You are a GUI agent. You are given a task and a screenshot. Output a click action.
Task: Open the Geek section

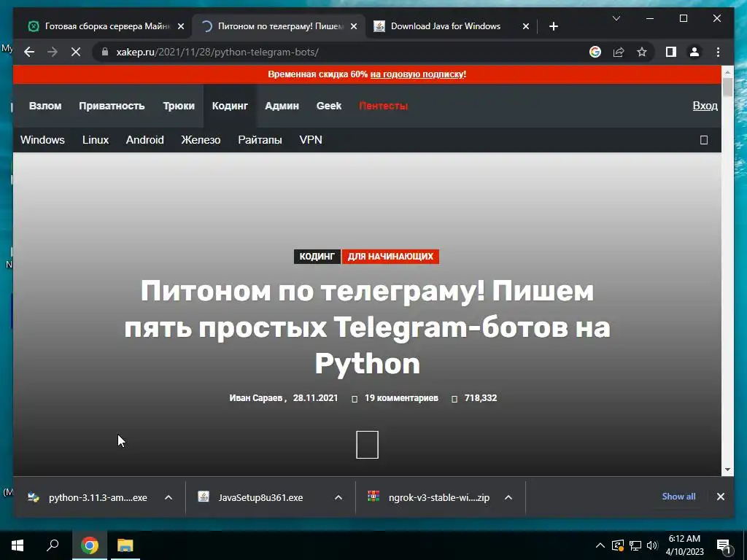tap(329, 106)
